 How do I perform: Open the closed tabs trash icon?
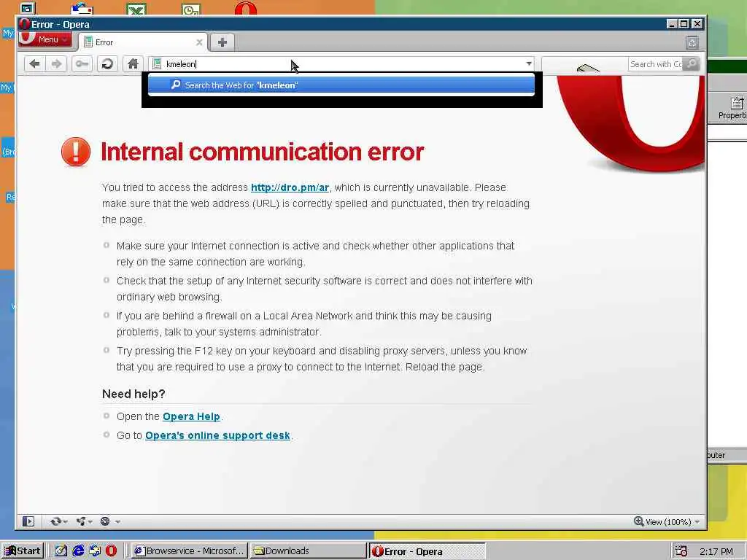[x=692, y=43]
